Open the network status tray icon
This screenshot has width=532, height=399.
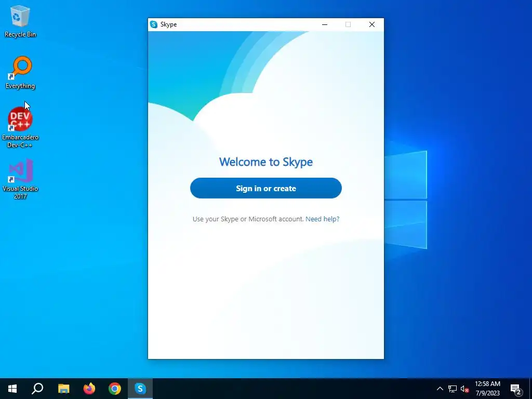tap(453, 389)
